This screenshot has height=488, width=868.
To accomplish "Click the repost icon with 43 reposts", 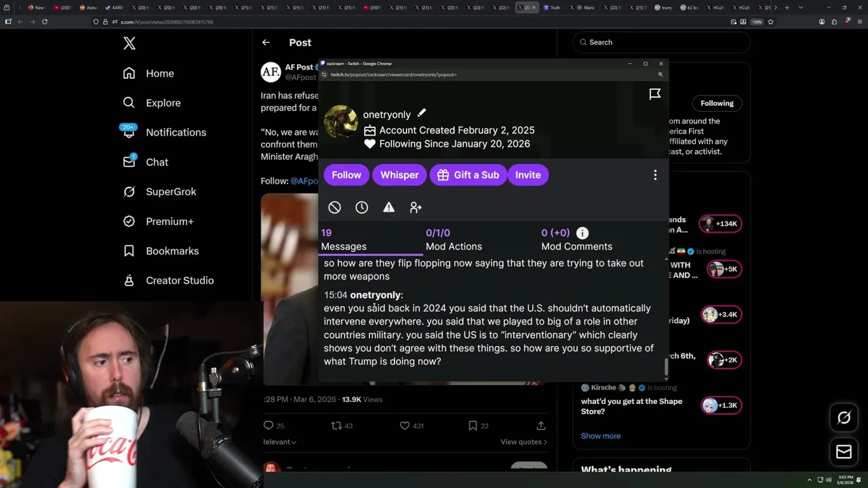I will tap(336, 426).
